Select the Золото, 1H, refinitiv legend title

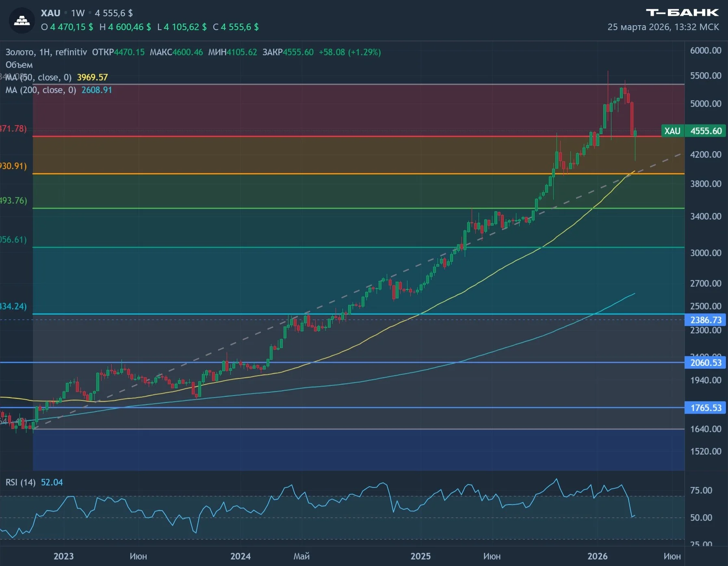coord(46,52)
